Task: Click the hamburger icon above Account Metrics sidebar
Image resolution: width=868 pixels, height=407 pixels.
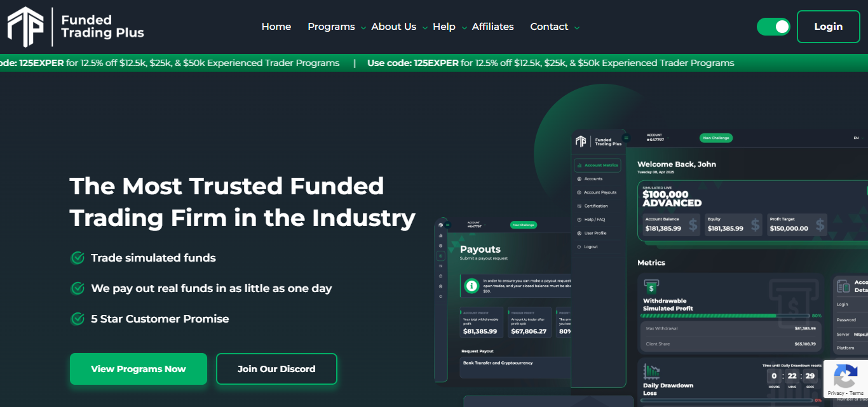Action: [626, 138]
